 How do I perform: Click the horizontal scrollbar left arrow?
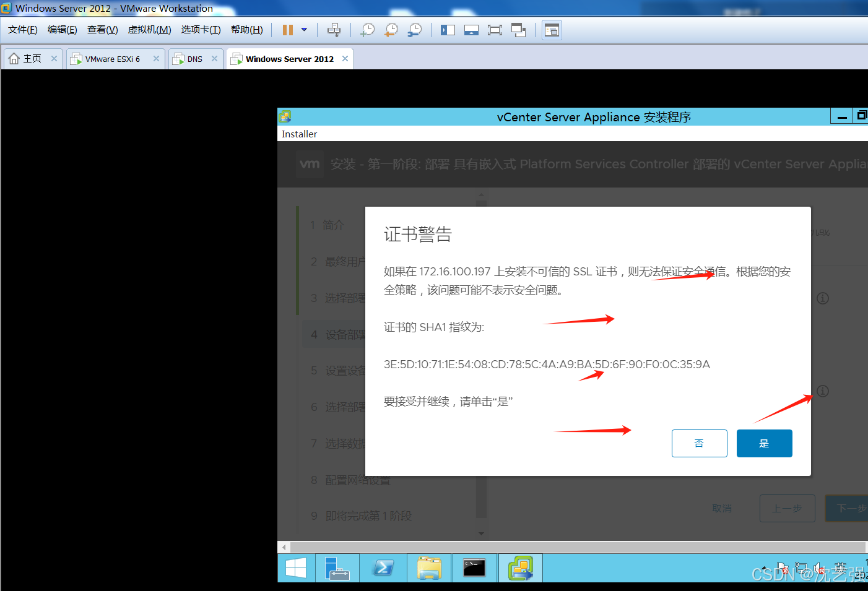click(284, 547)
